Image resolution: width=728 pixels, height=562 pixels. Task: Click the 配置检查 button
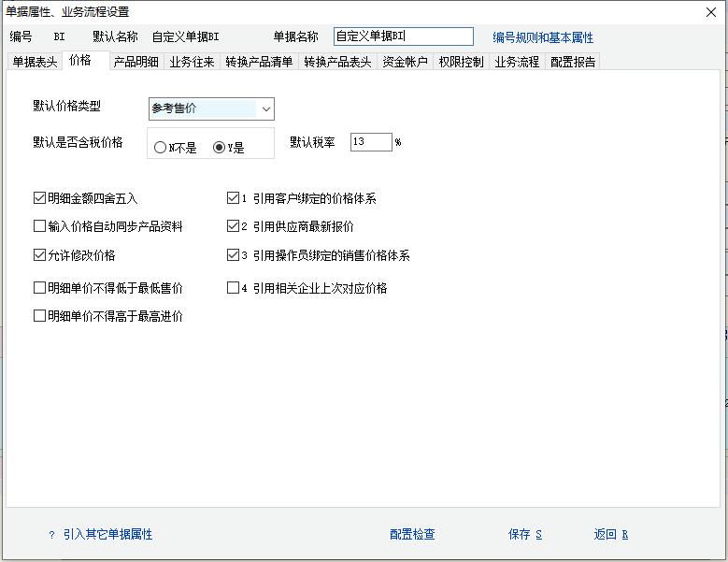(x=412, y=535)
